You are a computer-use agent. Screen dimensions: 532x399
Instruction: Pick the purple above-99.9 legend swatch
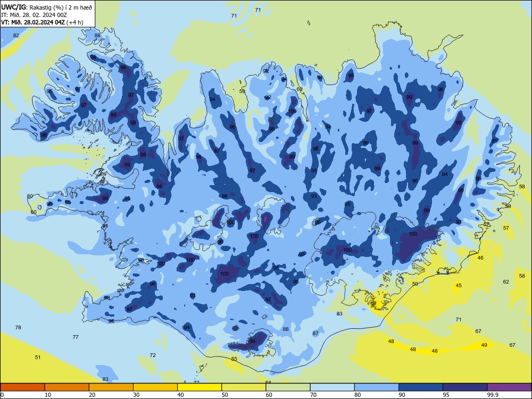click(x=509, y=387)
